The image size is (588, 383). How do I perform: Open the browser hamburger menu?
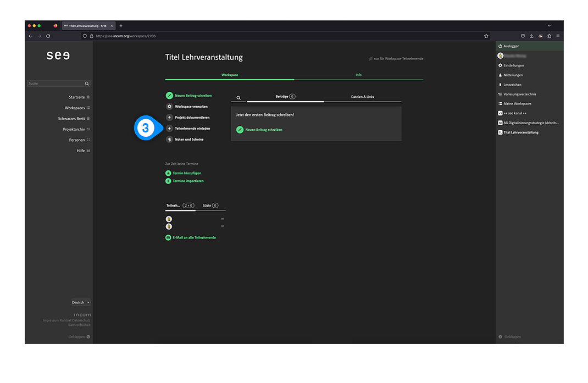[558, 36]
